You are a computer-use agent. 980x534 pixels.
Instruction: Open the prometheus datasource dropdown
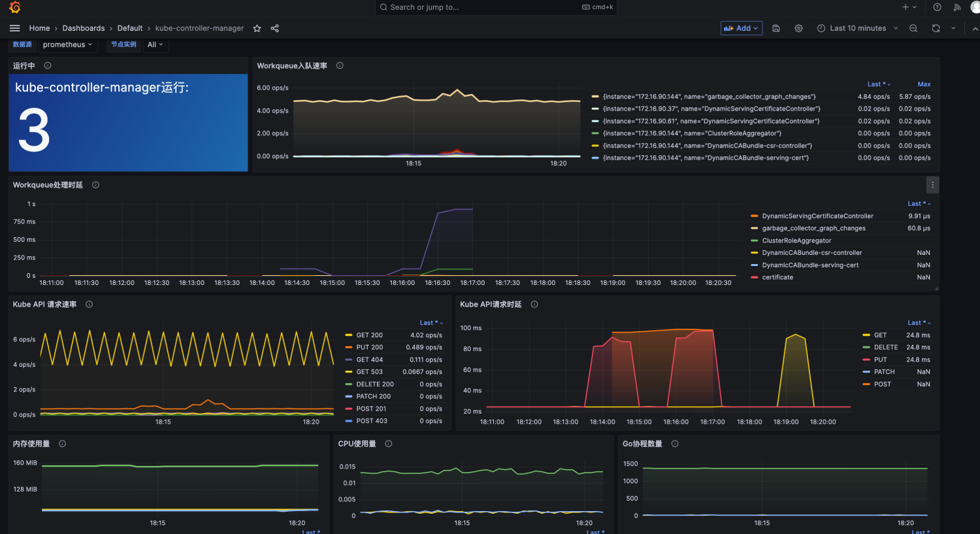[x=67, y=44]
